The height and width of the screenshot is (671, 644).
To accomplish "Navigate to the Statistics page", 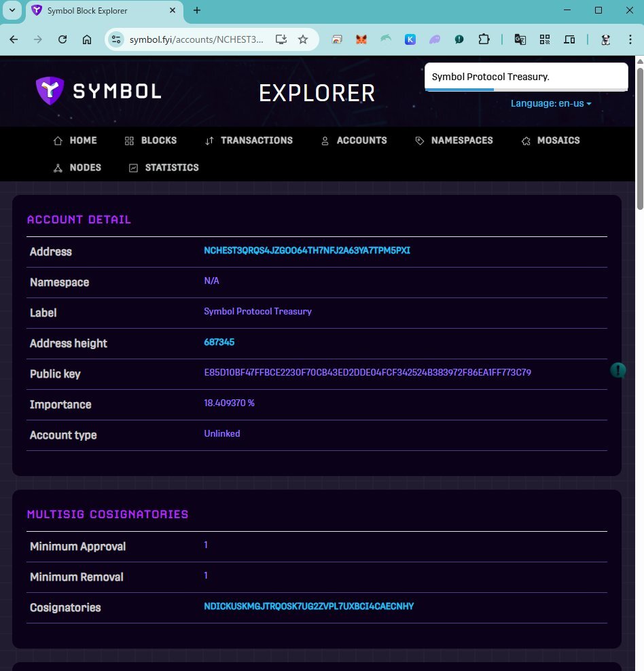I will pyautogui.click(x=164, y=168).
